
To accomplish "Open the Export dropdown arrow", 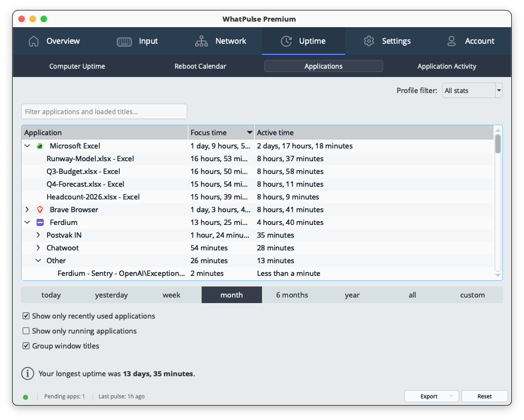I will [x=451, y=396].
